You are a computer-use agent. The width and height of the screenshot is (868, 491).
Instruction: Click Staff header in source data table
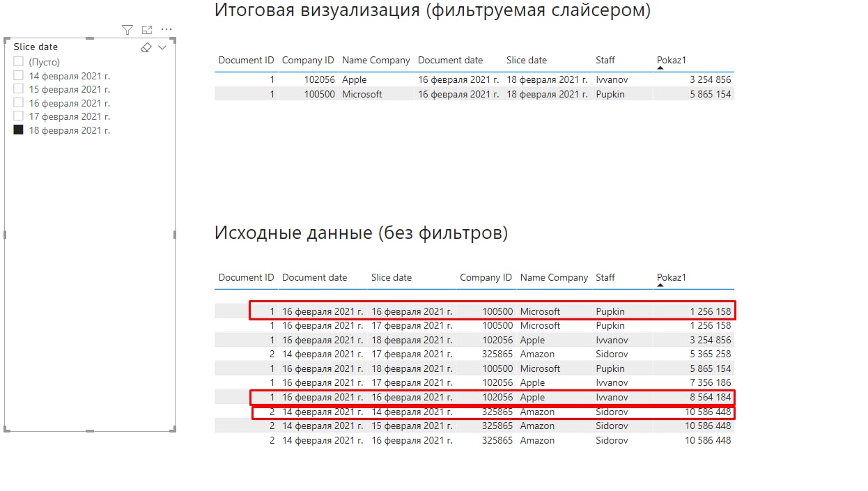605,277
